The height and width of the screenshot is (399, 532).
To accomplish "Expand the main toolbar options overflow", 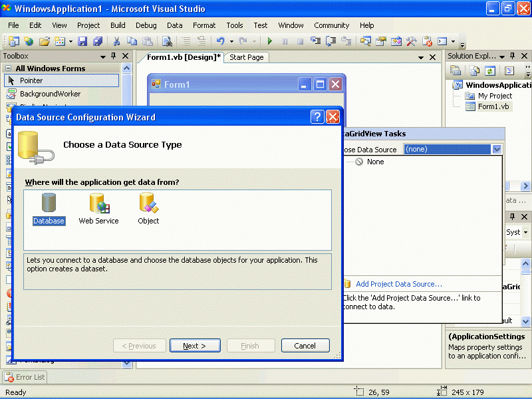I will tap(462, 43).
